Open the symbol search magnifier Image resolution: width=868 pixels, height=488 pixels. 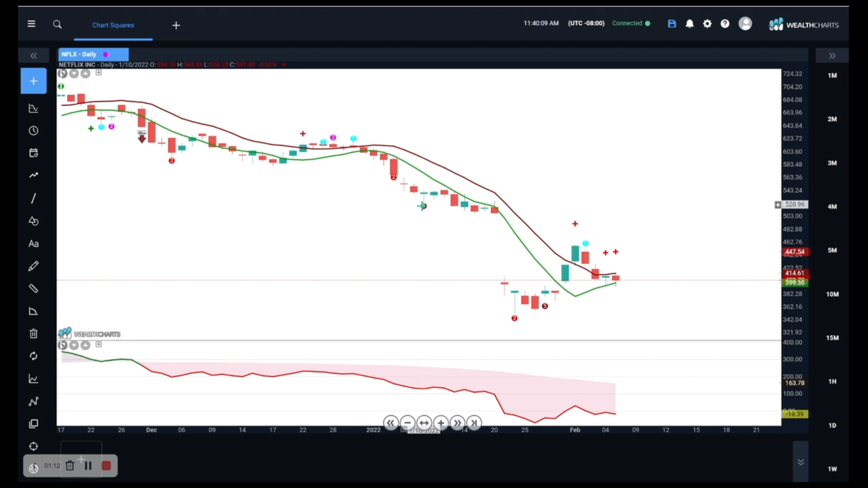57,24
